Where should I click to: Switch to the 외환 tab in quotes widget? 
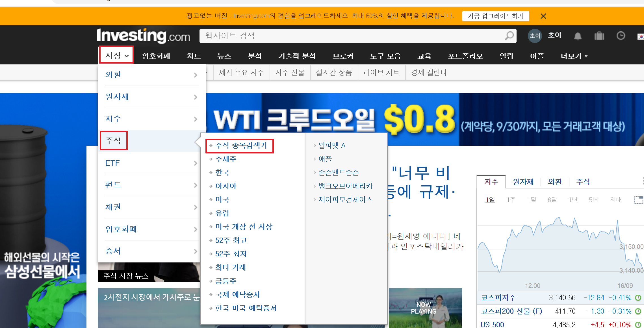point(555,182)
